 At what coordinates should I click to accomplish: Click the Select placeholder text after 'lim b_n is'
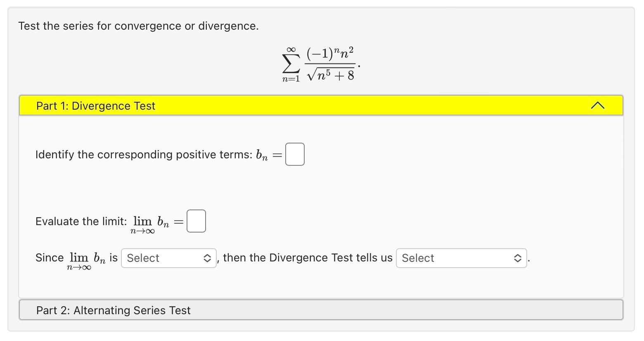[143, 258]
